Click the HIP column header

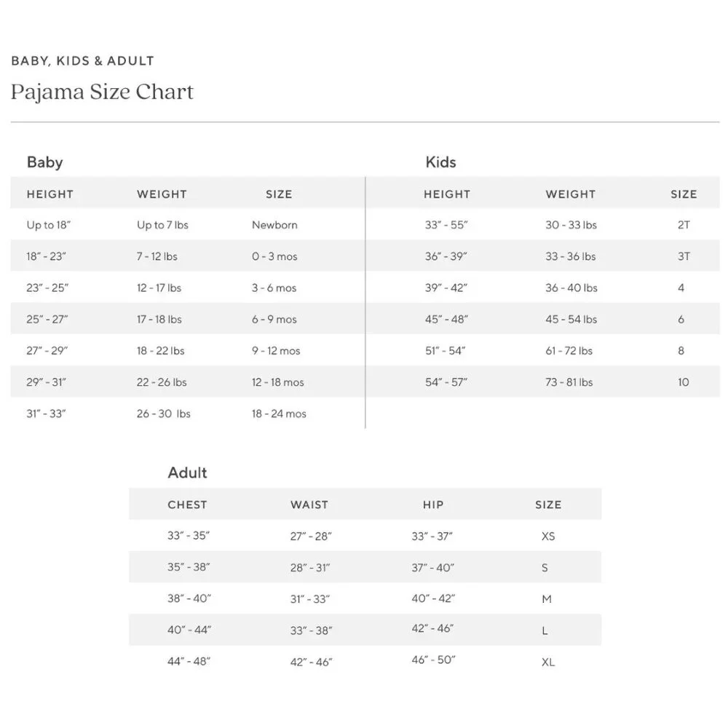pos(432,505)
